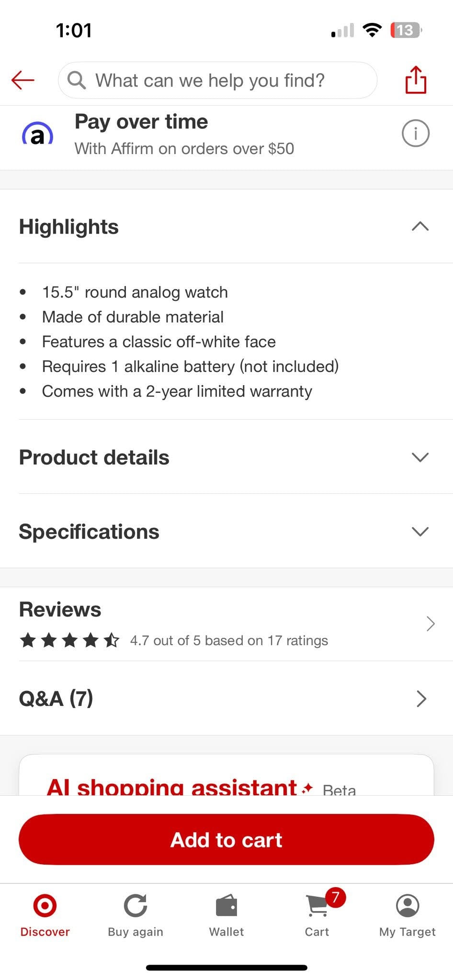Viewport: 453px width, 980px height.
Task: Switch to My Target tab
Action: pyautogui.click(x=408, y=914)
